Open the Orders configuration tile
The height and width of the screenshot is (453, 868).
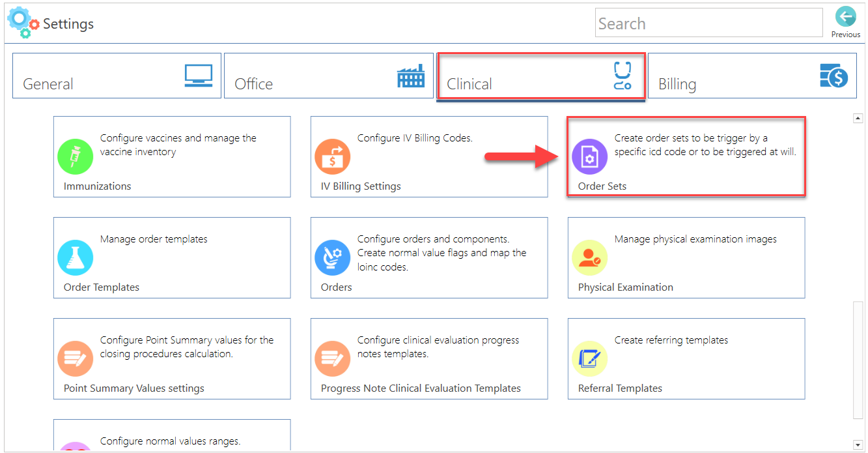tap(429, 257)
